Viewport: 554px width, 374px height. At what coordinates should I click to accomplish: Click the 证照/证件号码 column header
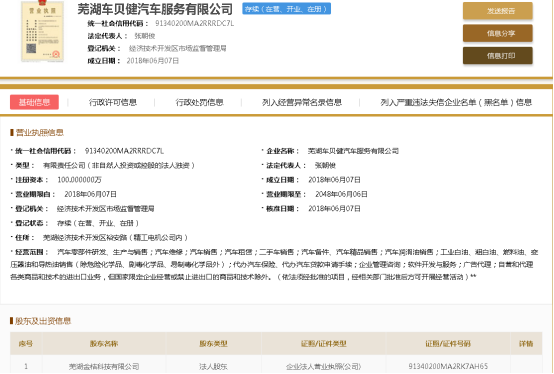click(448, 343)
